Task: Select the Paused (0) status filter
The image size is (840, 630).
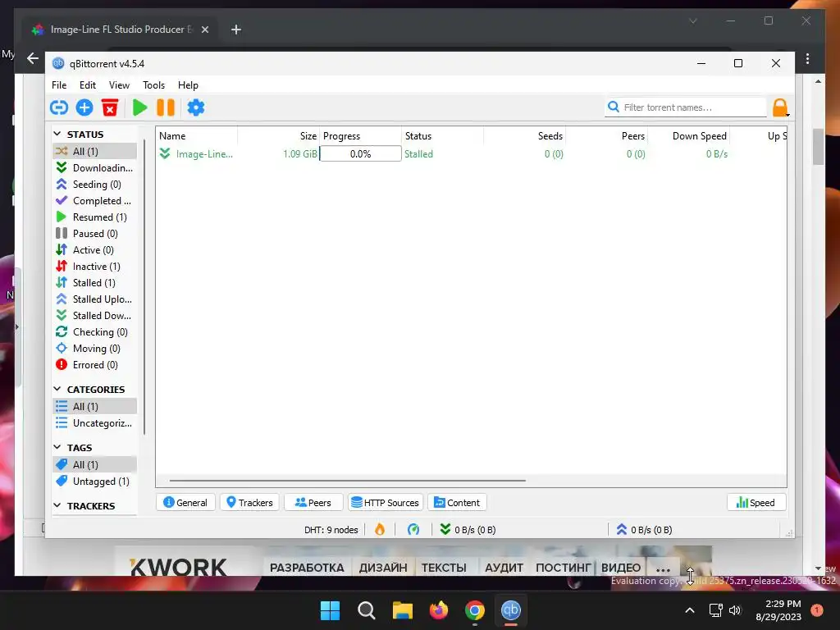Action: click(x=95, y=234)
